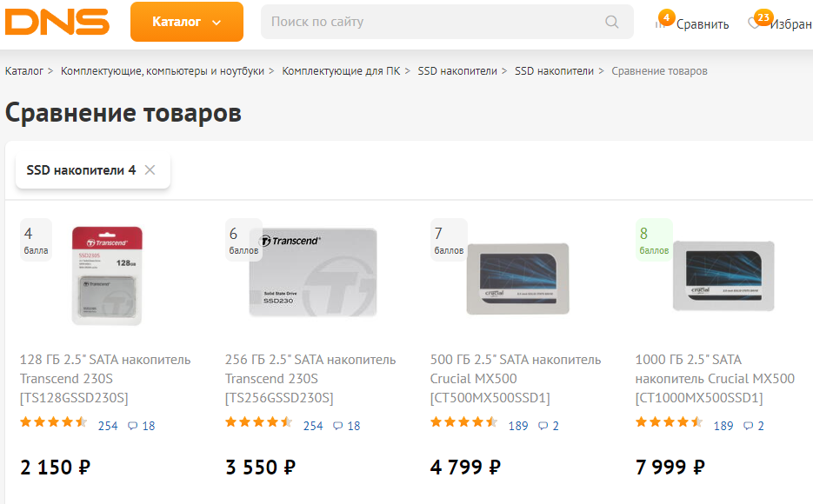Click the 8 баллов score badge

pyautogui.click(x=654, y=240)
